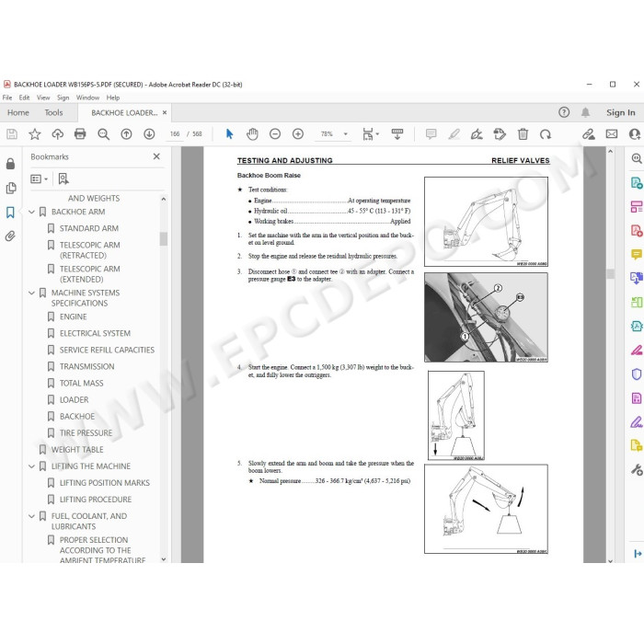Screen dimensions: 644x644
Task: Open the Protect shield tool
Action: pos(637,374)
